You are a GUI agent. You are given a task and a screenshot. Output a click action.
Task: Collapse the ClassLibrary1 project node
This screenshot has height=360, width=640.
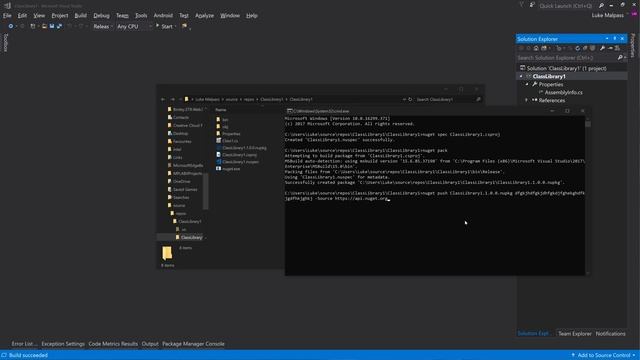click(521, 76)
